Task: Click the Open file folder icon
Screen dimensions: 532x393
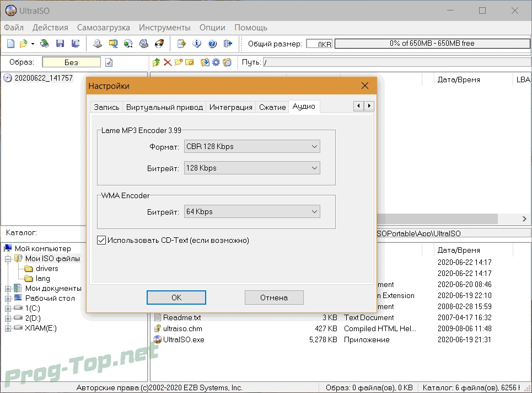Action: (23, 44)
